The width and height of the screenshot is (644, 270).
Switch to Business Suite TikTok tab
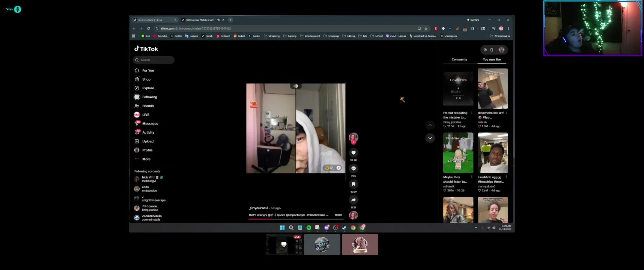coord(155,20)
